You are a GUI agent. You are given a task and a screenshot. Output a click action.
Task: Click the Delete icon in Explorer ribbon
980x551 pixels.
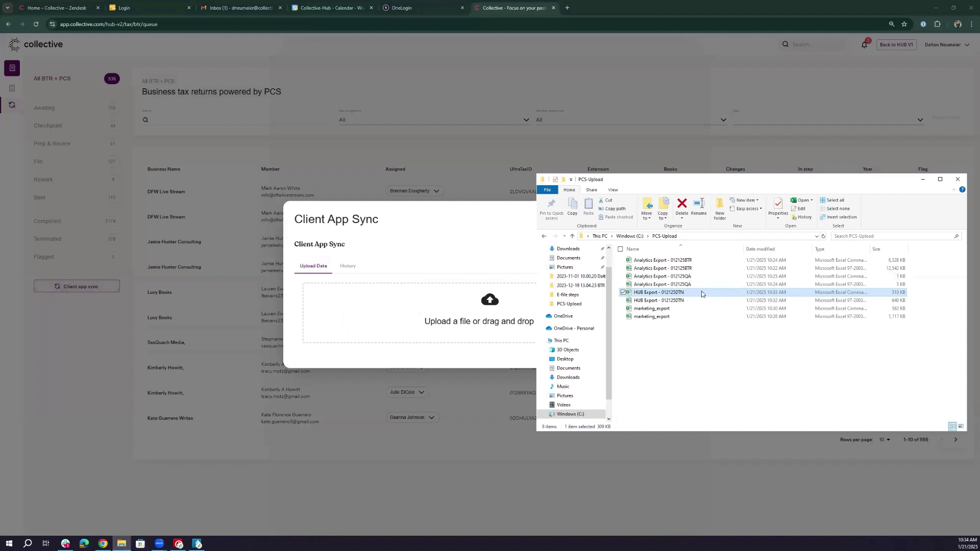pyautogui.click(x=681, y=204)
